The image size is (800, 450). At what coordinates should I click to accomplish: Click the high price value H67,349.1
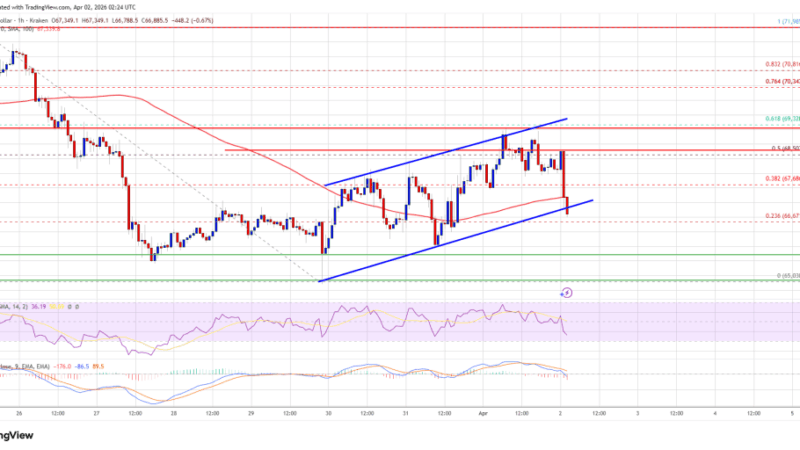tap(95, 21)
